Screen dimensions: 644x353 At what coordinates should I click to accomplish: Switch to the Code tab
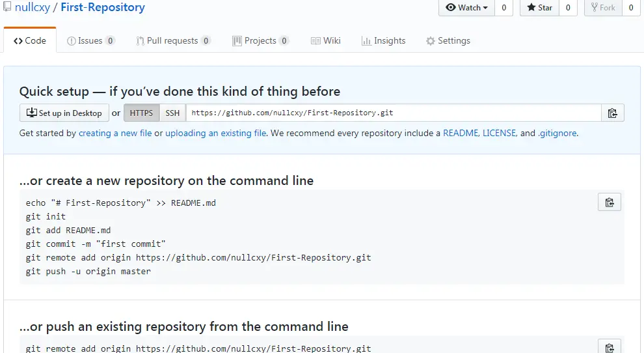(29, 40)
